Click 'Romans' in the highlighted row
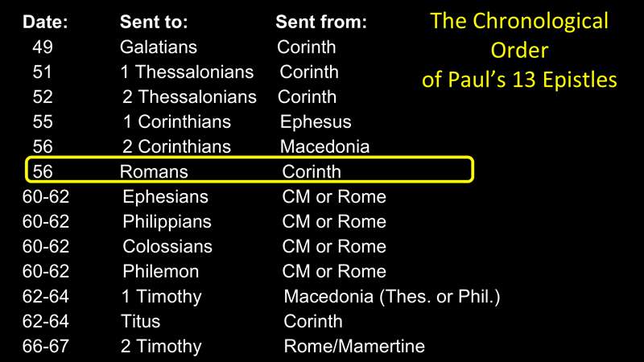 click(x=154, y=171)
